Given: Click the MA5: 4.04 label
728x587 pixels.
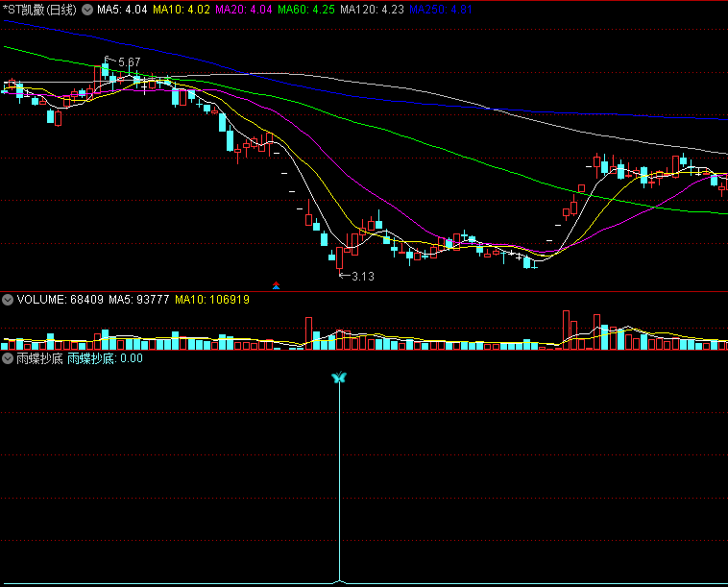Looking at the screenshot, I should tap(122, 10).
